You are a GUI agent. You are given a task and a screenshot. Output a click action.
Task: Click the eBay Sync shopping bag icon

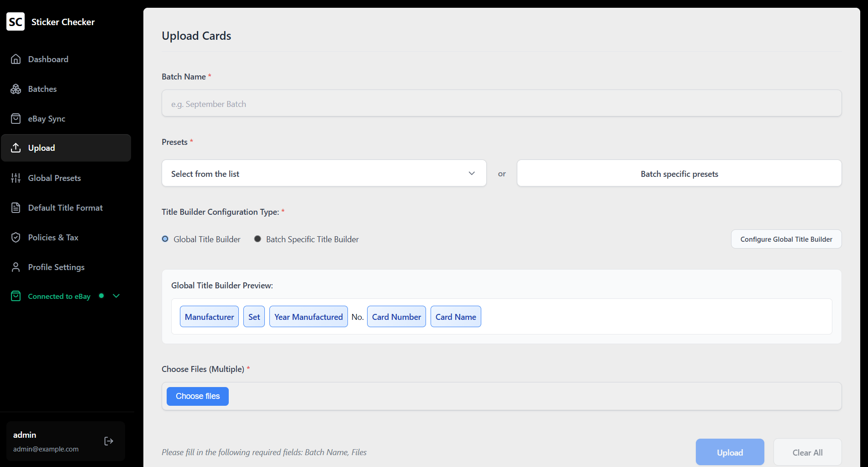(x=16, y=118)
